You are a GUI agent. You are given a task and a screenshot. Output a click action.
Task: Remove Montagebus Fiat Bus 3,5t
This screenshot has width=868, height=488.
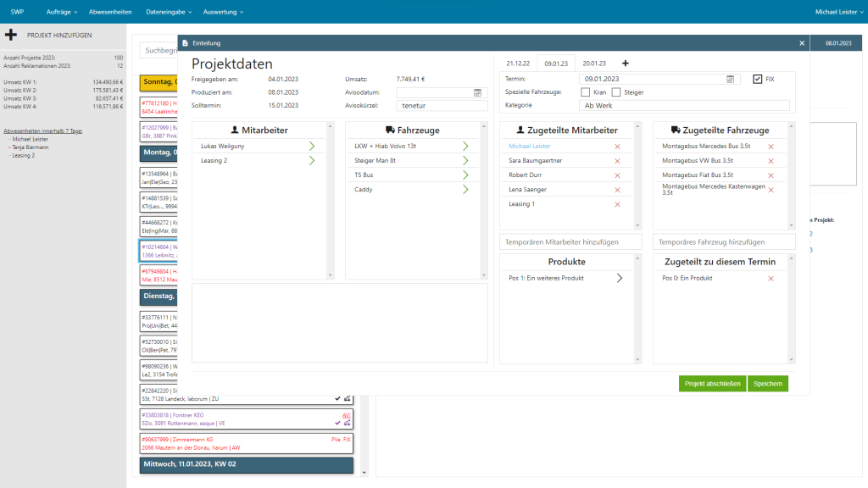771,175
